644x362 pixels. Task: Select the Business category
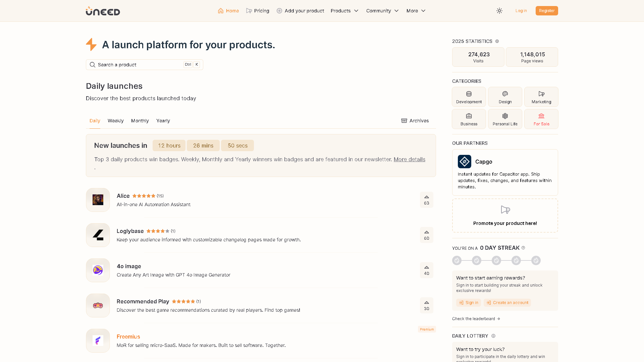[x=469, y=119]
